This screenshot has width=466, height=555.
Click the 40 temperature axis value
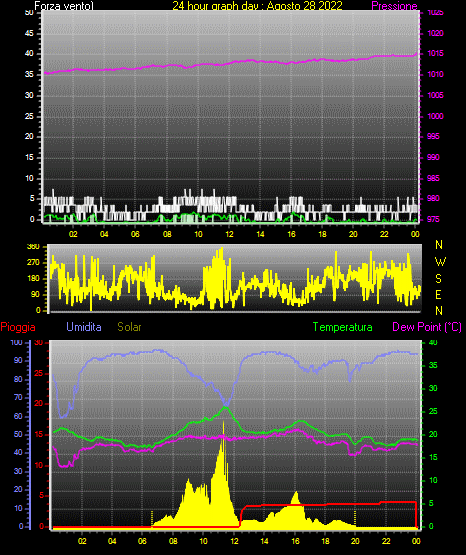tap(433, 342)
